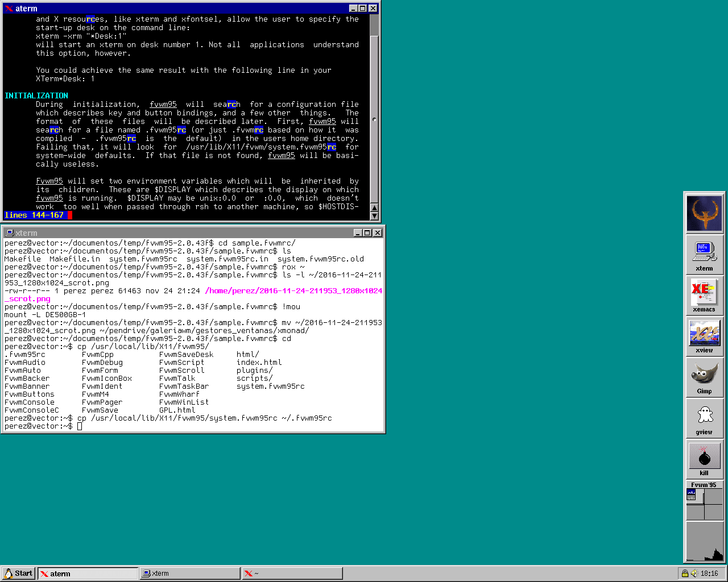Click "FvwmForm" in the xterm listing
The image size is (728, 582).
(x=100, y=371)
